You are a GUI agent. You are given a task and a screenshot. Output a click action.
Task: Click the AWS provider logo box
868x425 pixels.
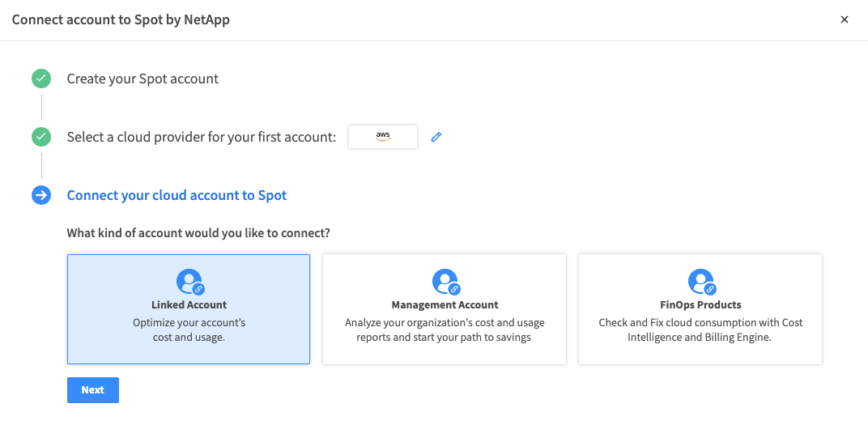coord(382,137)
